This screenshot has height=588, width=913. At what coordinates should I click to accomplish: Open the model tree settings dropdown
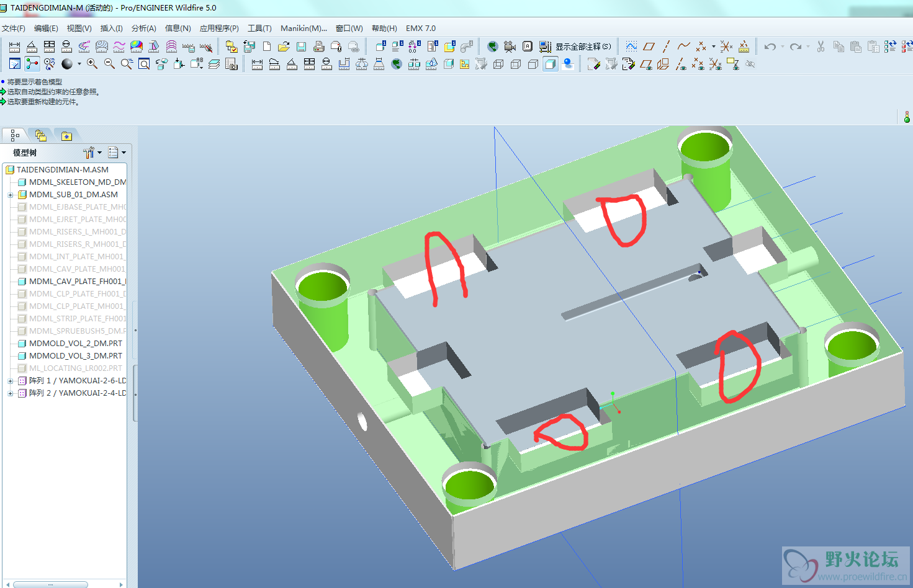point(92,152)
